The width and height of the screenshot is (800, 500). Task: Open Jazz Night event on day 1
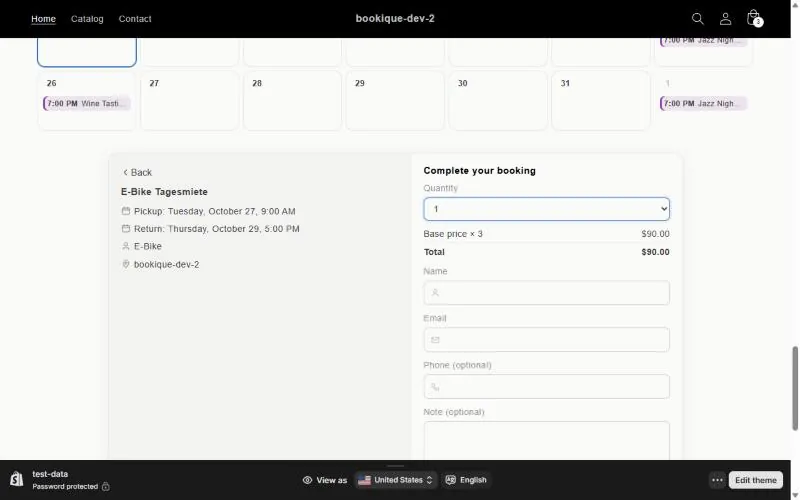703,104
